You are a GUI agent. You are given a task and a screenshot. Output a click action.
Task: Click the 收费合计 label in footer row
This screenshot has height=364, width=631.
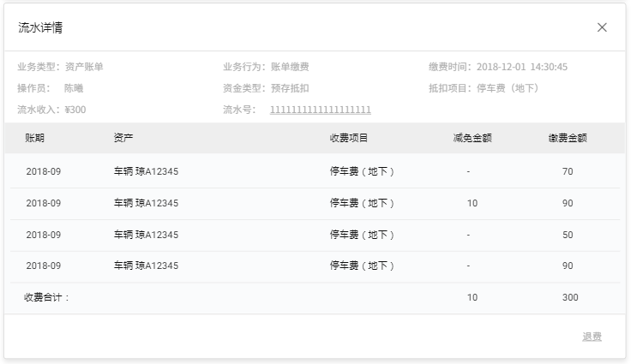(46, 297)
